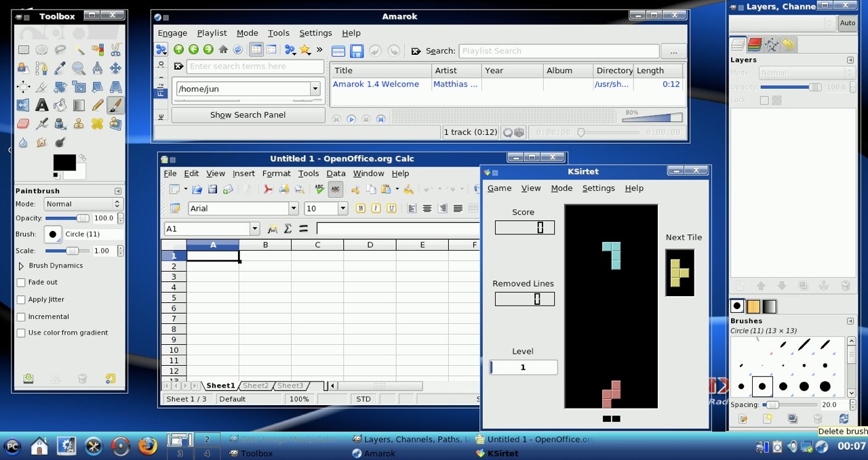Click the Sum sigma icon in Calc

288,229
